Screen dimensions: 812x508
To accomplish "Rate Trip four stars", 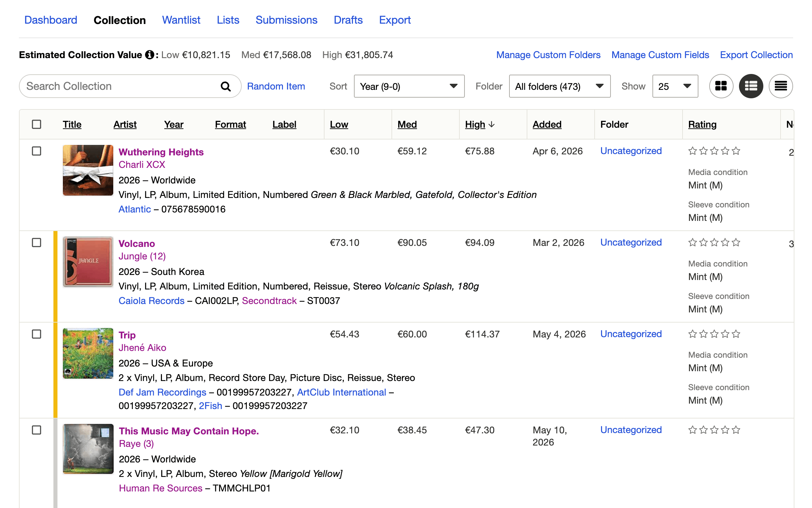I will (x=725, y=334).
